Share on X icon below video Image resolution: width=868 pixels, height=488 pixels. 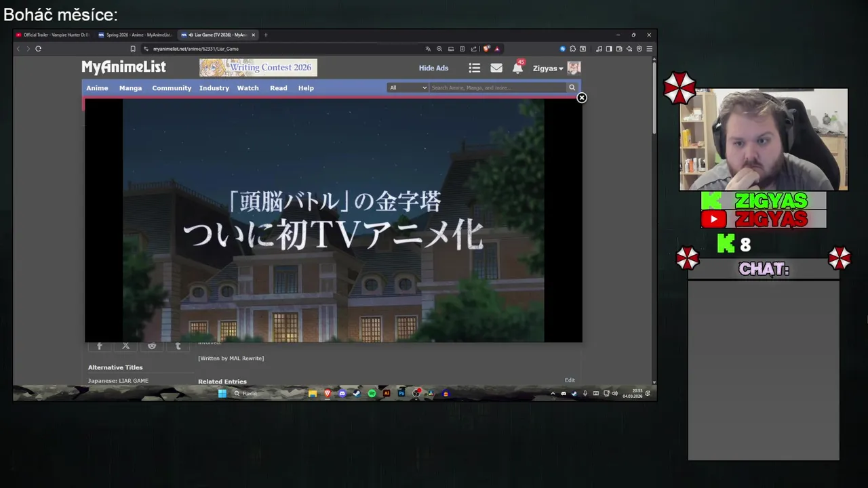tap(125, 346)
